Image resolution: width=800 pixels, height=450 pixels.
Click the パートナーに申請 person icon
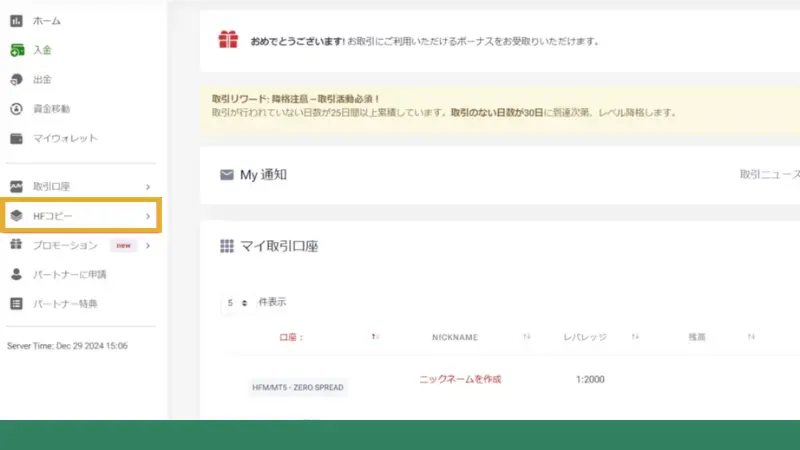(x=16, y=274)
